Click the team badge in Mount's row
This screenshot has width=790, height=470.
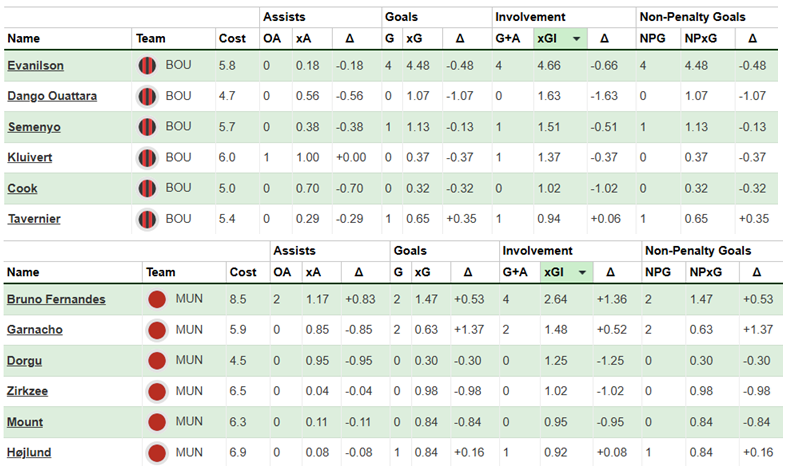click(156, 423)
